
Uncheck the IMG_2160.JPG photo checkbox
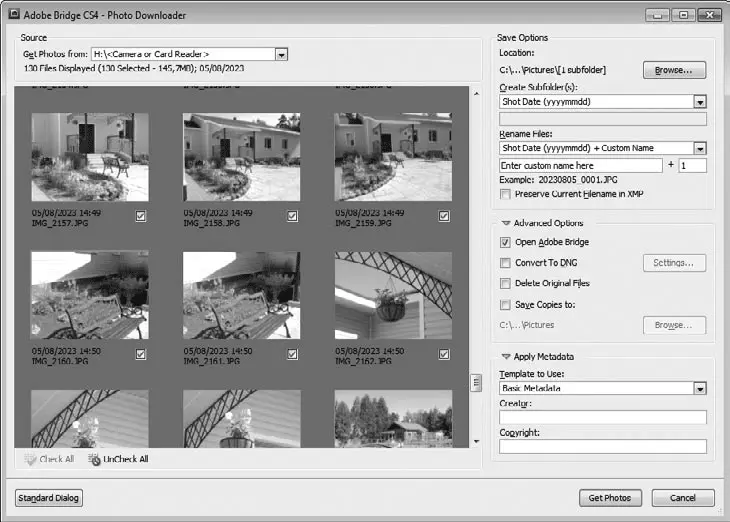pos(141,354)
